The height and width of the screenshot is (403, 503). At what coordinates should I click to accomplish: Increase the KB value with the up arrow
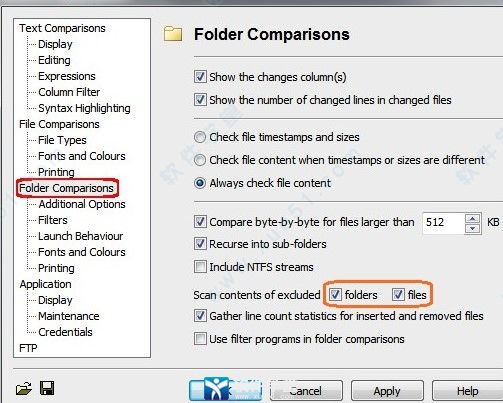(x=472, y=219)
